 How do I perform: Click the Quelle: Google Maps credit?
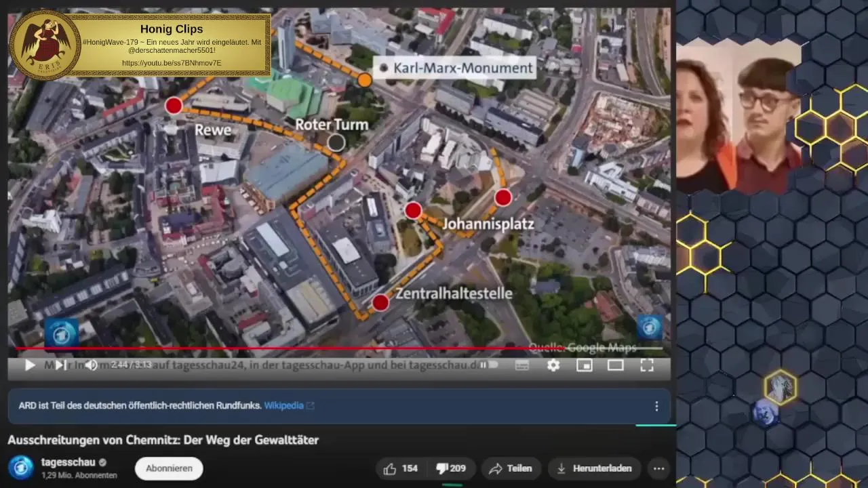tap(583, 348)
